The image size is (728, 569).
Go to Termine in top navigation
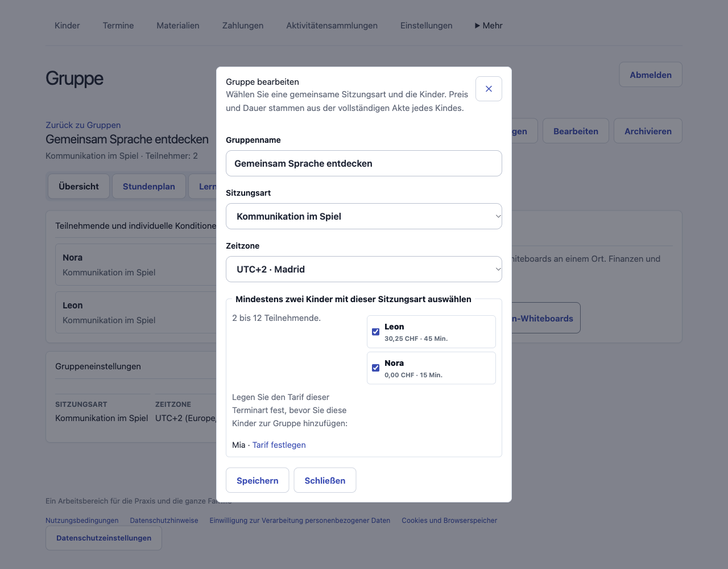click(118, 26)
